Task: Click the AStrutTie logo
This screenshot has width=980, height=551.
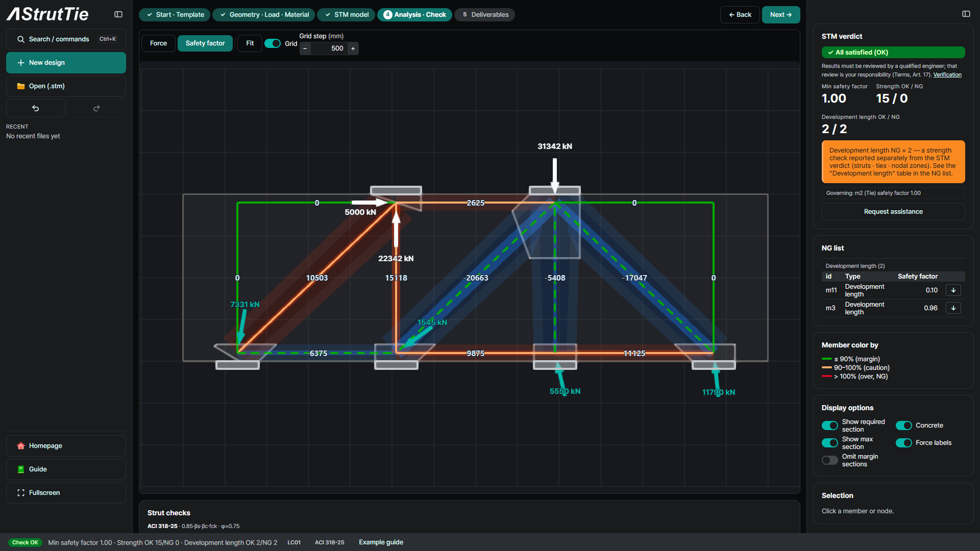Action: [x=47, y=14]
